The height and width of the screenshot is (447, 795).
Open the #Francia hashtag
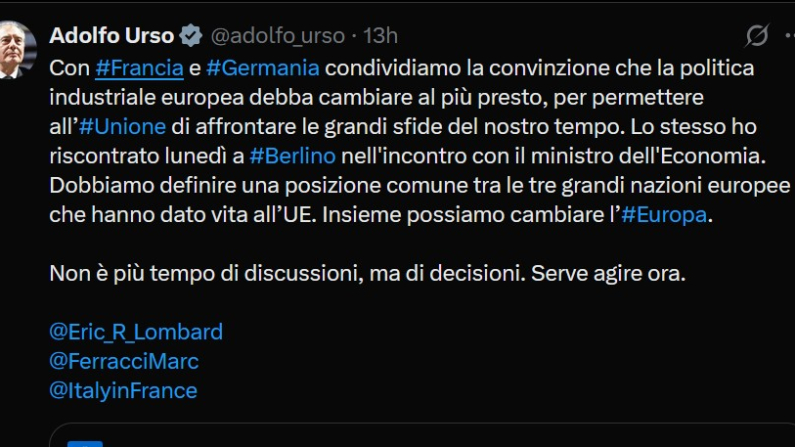[138, 69]
